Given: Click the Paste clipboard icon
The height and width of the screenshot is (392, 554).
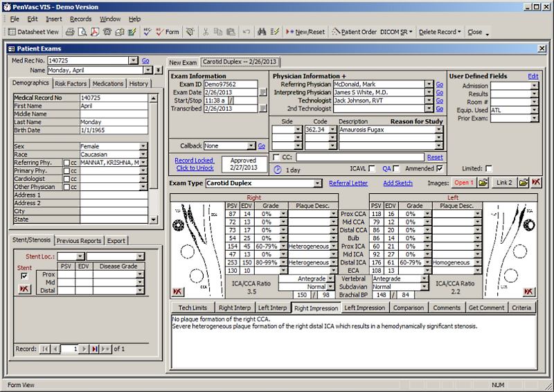Looking at the screenshot, I should [x=231, y=32].
